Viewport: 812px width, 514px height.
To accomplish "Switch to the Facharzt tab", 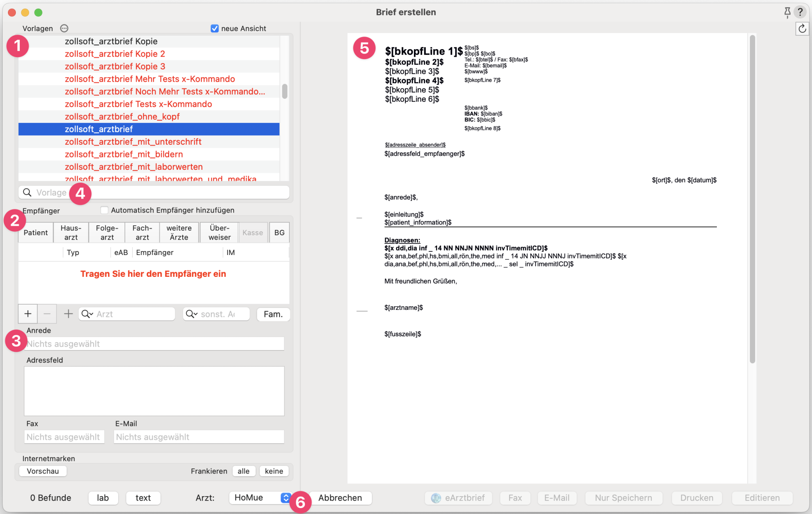I will click(x=142, y=232).
